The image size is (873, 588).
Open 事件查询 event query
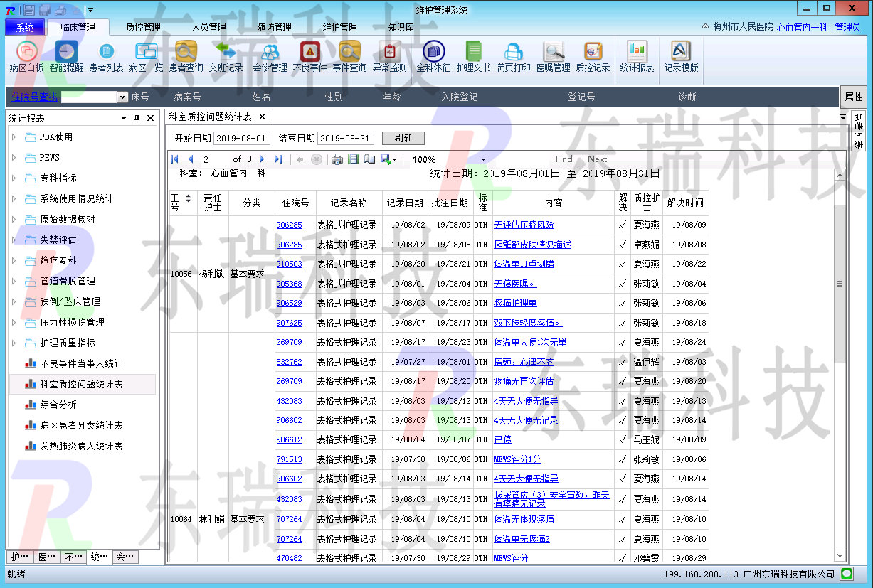point(349,57)
